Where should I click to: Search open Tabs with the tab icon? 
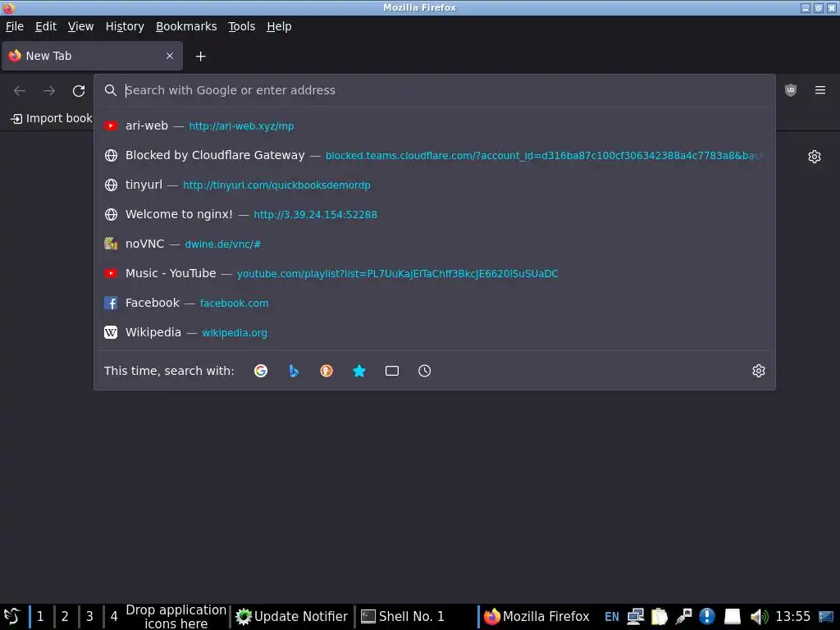pos(391,371)
